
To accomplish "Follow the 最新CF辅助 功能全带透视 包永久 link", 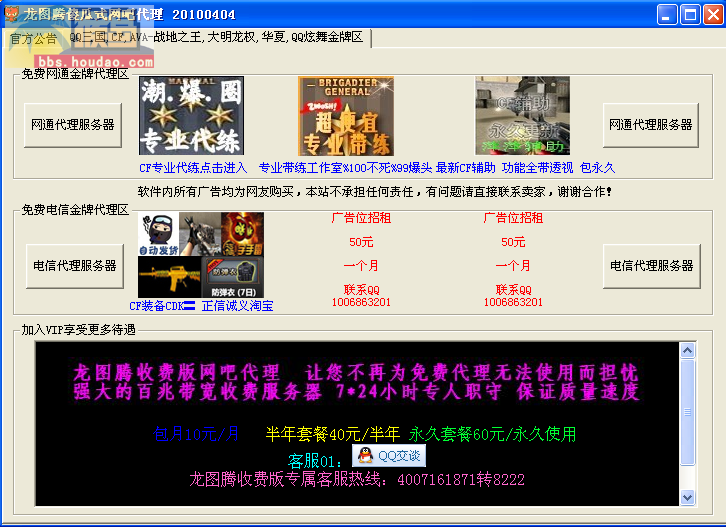I will (x=526, y=168).
